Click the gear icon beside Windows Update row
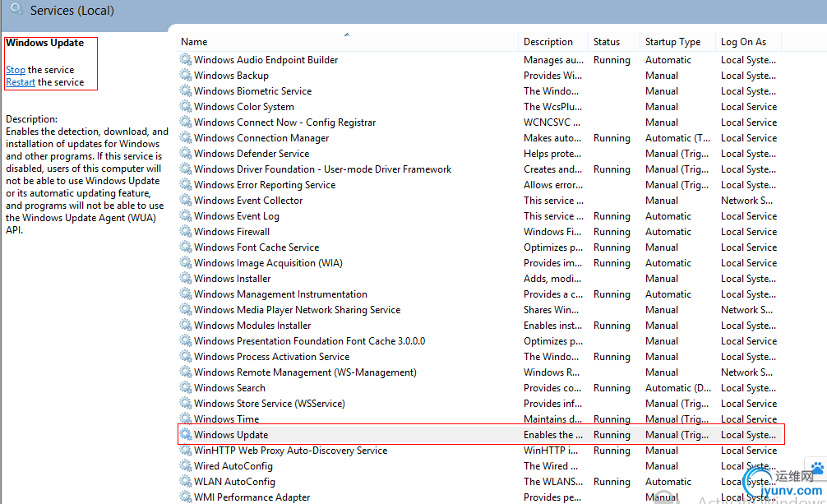 (x=185, y=434)
